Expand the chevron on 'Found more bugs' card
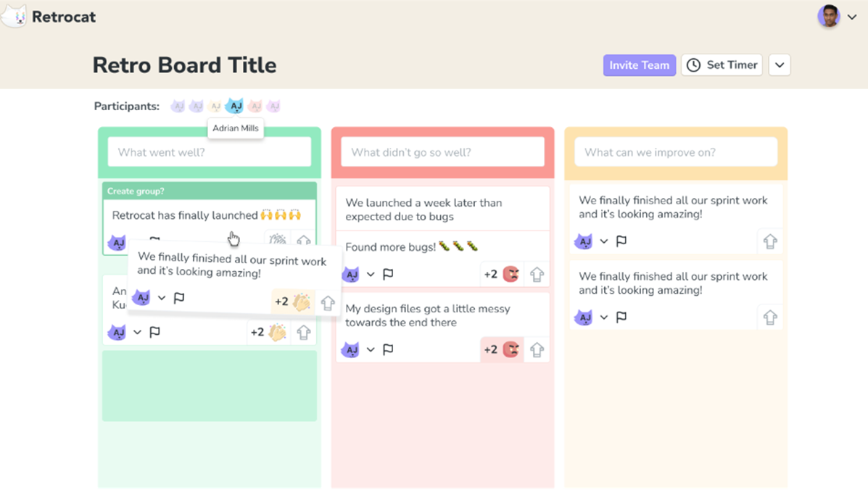Viewport: 868px width, 490px height. (x=371, y=274)
